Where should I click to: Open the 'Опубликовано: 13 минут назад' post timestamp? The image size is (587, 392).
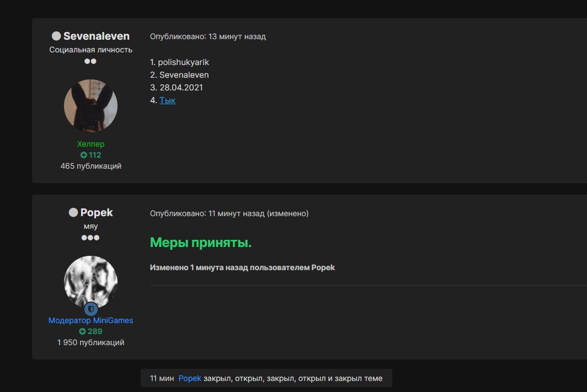(207, 36)
